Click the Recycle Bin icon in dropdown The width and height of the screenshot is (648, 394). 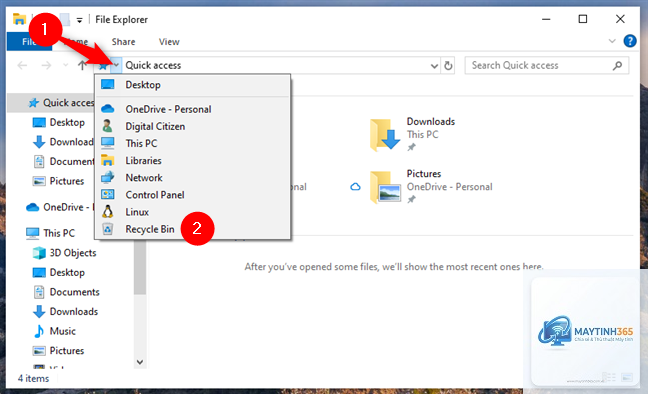click(x=107, y=229)
